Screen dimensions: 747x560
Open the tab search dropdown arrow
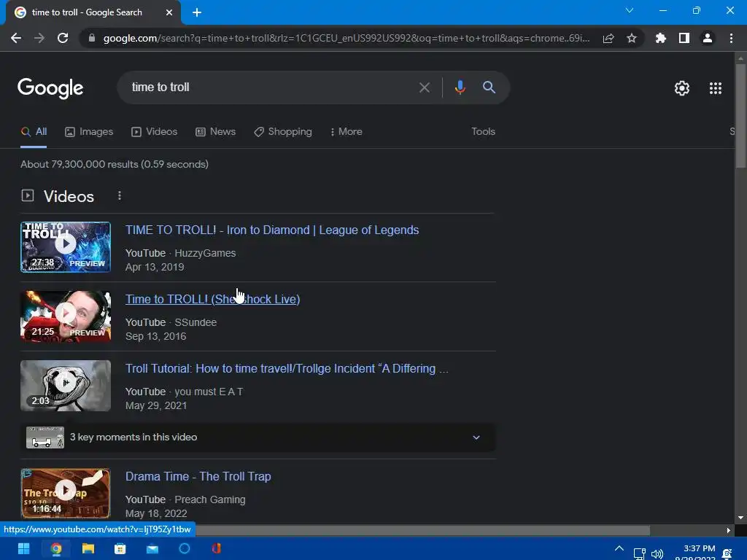pos(630,10)
